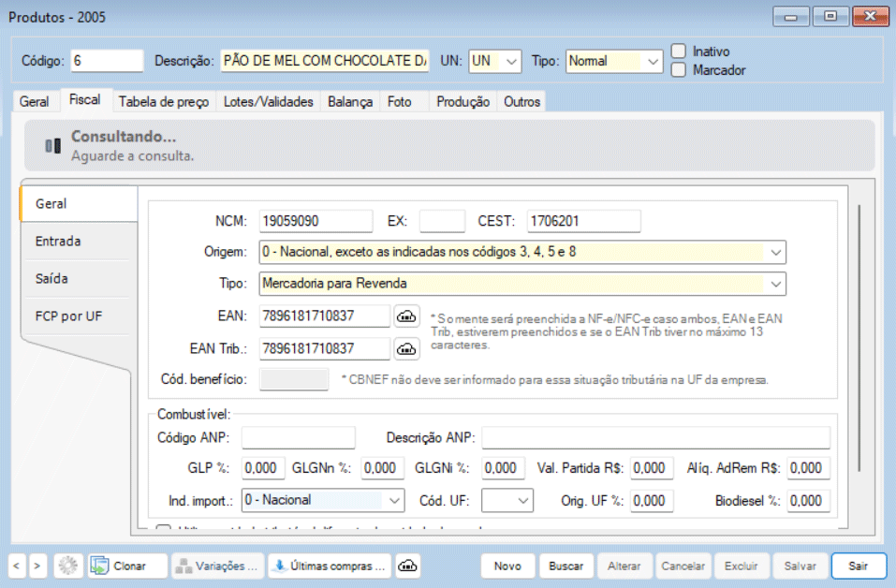This screenshot has width=896, height=588.
Task: Select FCP por UF in the side panel
Action: point(76,316)
